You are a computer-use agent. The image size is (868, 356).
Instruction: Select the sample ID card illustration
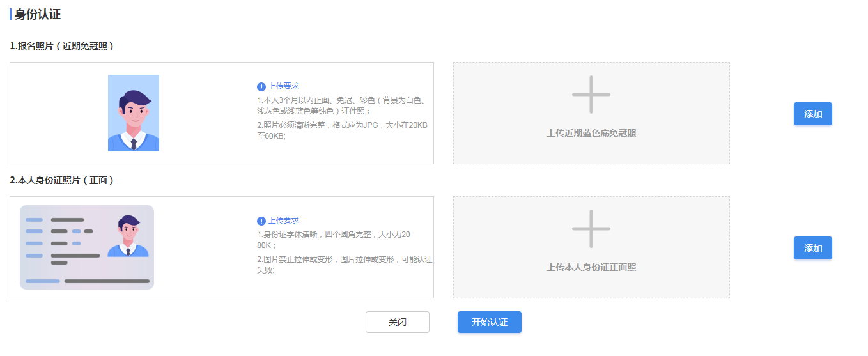pos(87,247)
